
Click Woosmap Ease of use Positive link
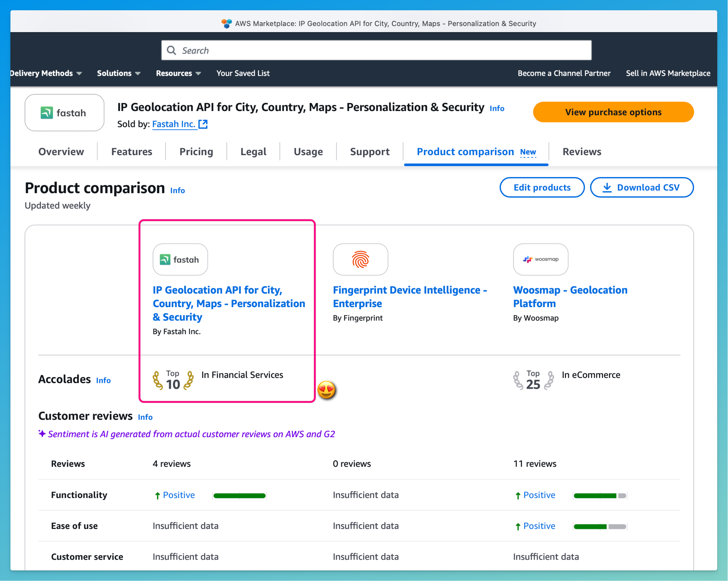click(539, 526)
